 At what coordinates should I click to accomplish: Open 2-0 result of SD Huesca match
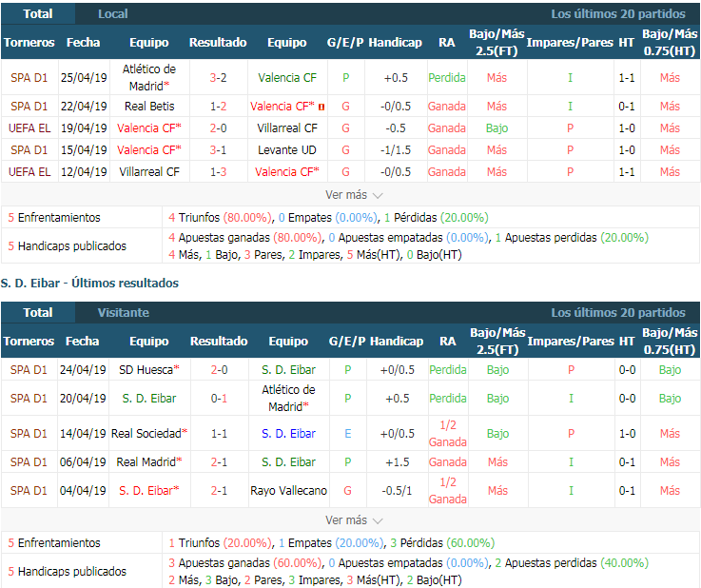[219, 370]
